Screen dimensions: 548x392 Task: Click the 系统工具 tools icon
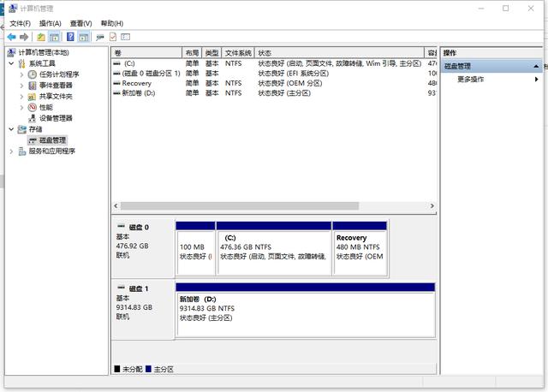(22, 63)
